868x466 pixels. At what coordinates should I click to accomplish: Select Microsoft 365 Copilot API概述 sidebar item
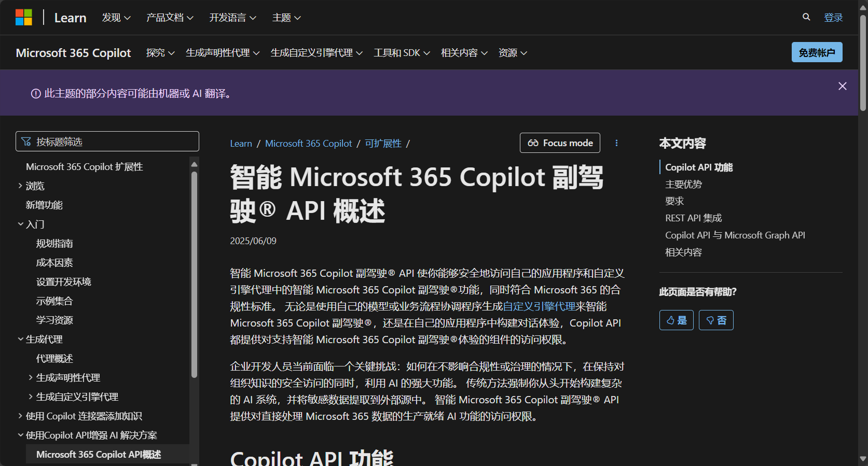[107, 455]
